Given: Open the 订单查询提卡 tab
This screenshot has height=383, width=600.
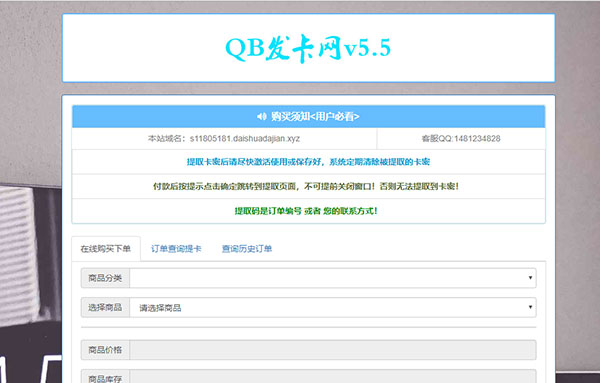Looking at the screenshot, I should (176, 249).
